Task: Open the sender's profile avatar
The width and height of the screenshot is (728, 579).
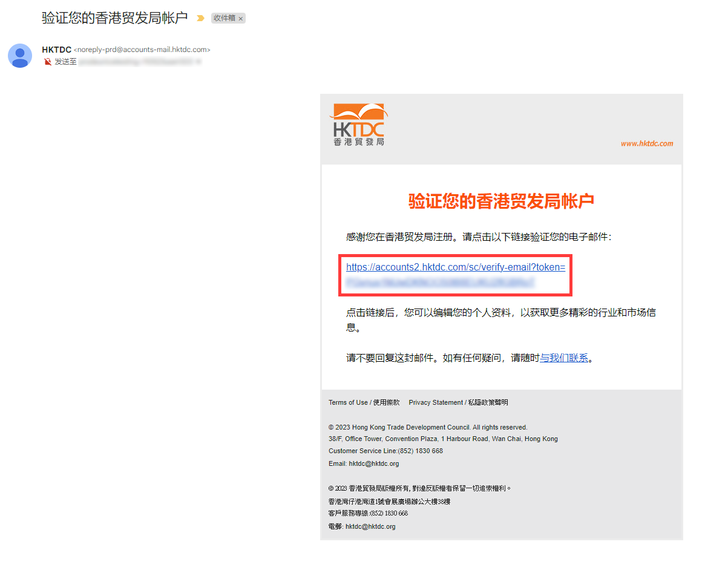Action: click(x=20, y=56)
